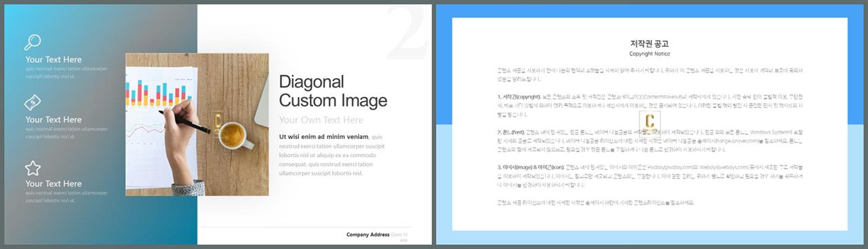Click the 'Company Address' footer text
Image resolution: width=868 pixels, height=249 pixels.
(x=368, y=235)
